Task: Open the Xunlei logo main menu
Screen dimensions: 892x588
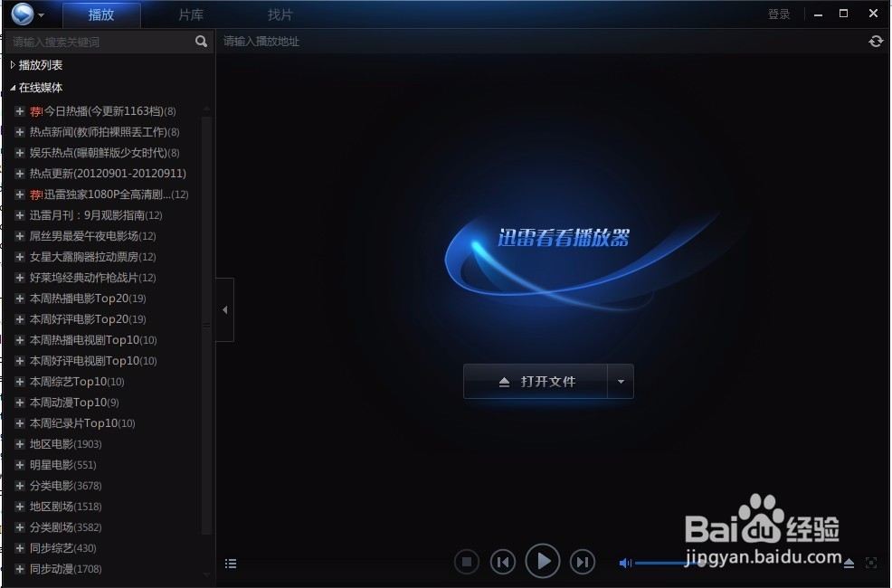Action: click(23, 14)
